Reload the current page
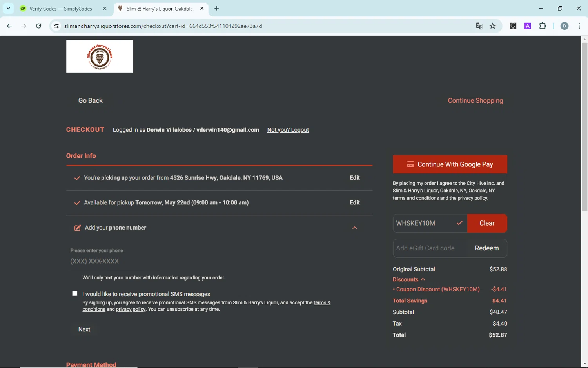The height and width of the screenshot is (368, 588). click(38, 26)
